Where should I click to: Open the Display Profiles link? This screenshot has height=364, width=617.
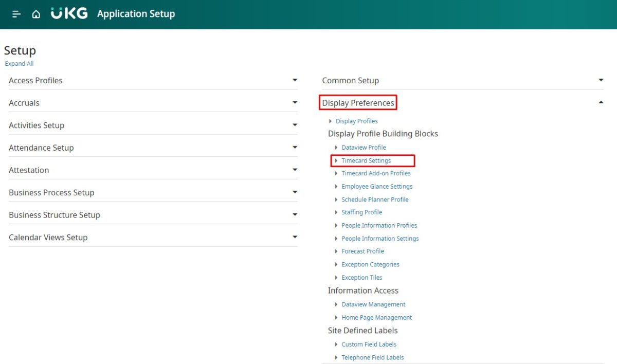click(356, 121)
